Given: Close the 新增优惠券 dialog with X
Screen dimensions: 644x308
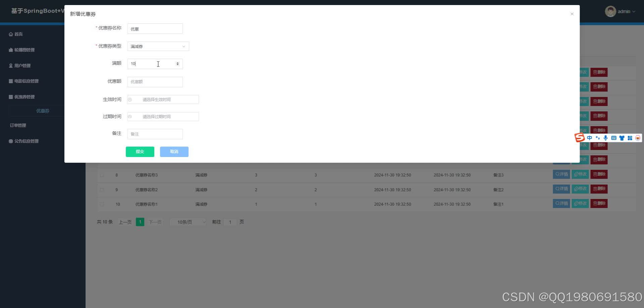Looking at the screenshot, I should pyautogui.click(x=572, y=14).
